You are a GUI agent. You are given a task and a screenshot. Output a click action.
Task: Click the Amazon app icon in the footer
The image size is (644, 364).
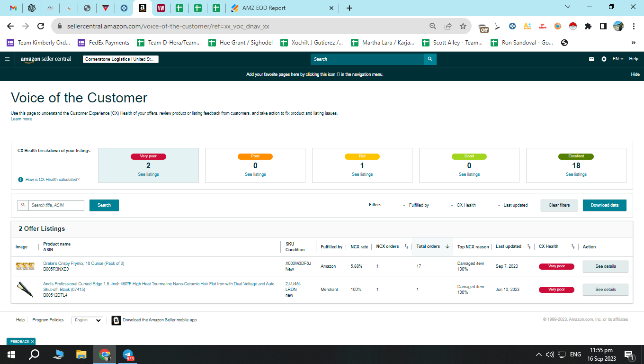point(116,320)
